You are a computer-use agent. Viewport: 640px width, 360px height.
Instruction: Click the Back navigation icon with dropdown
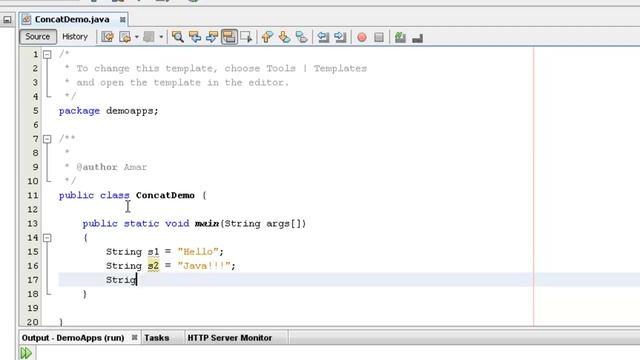point(125,37)
